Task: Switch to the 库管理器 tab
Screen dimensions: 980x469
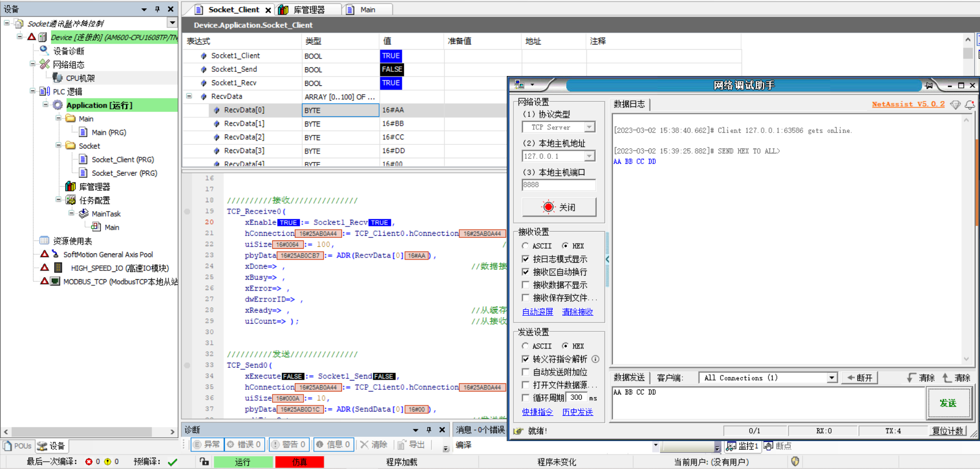Action: [x=309, y=10]
